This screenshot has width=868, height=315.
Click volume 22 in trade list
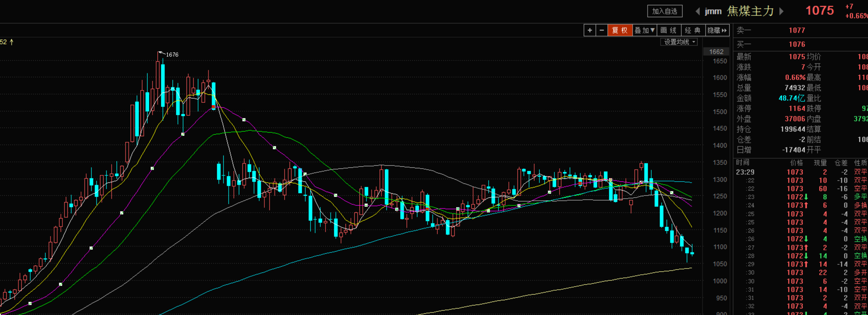(823, 273)
